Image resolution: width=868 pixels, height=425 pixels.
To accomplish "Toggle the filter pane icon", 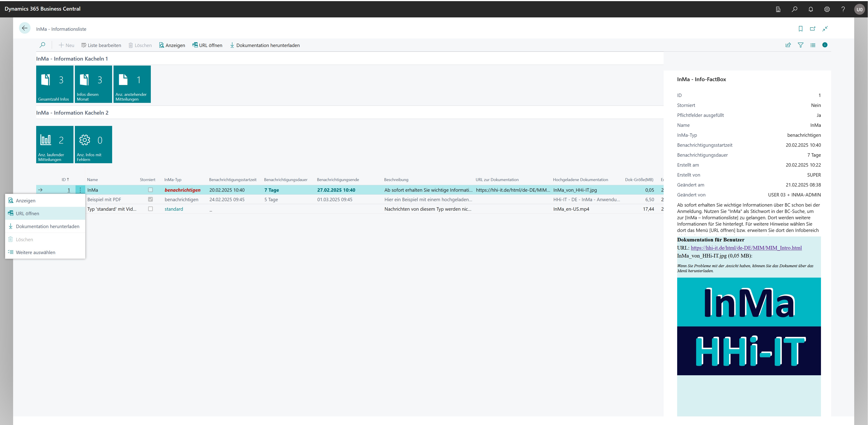I will tap(801, 45).
